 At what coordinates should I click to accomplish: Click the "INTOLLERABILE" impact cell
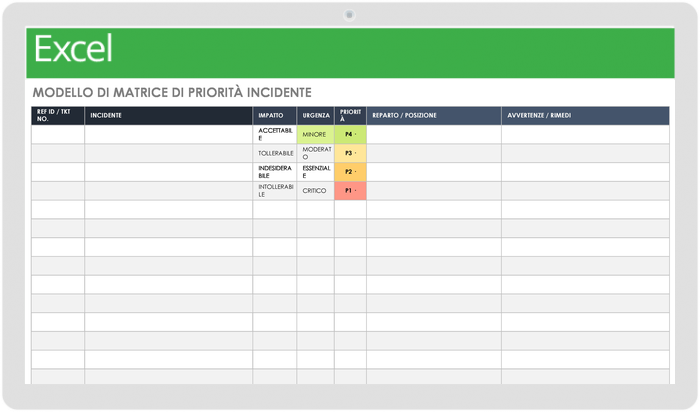(x=275, y=191)
